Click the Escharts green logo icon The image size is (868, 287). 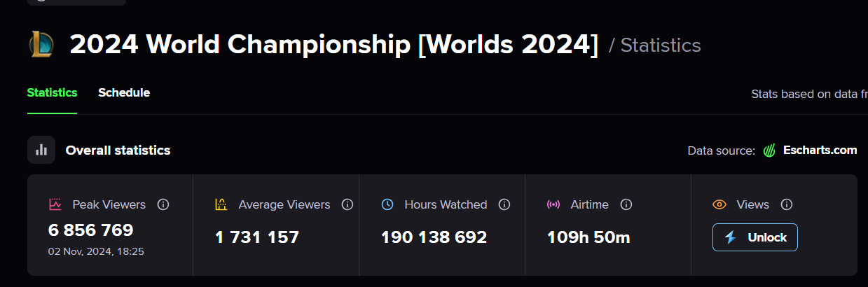[770, 150]
